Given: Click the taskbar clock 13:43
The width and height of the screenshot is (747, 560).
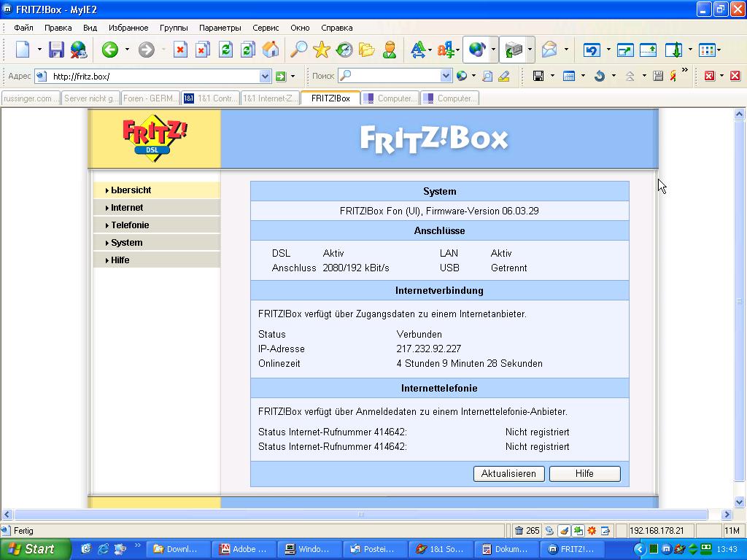Looking at the screenshot, I should coord(727,549).
